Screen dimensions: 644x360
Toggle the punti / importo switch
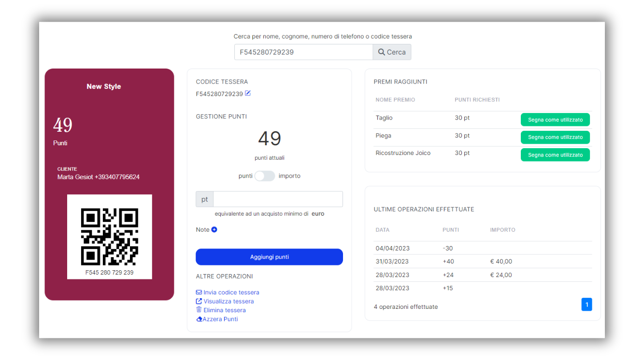265,176
